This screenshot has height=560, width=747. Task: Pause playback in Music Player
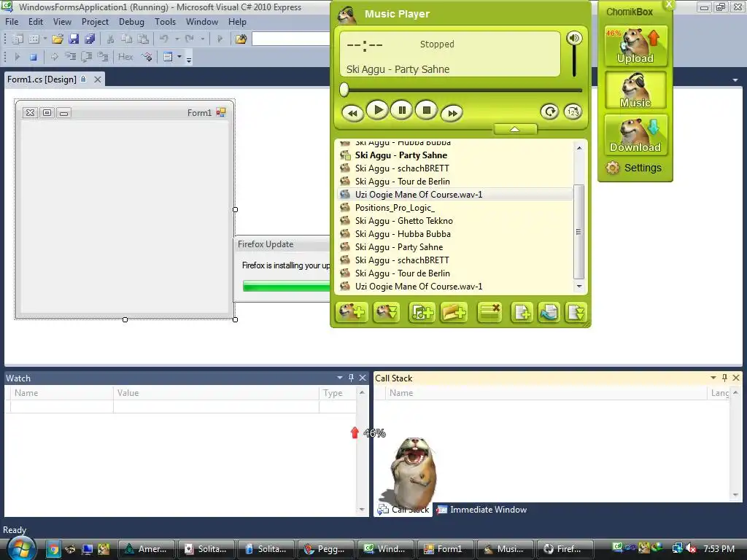(402, 111)
